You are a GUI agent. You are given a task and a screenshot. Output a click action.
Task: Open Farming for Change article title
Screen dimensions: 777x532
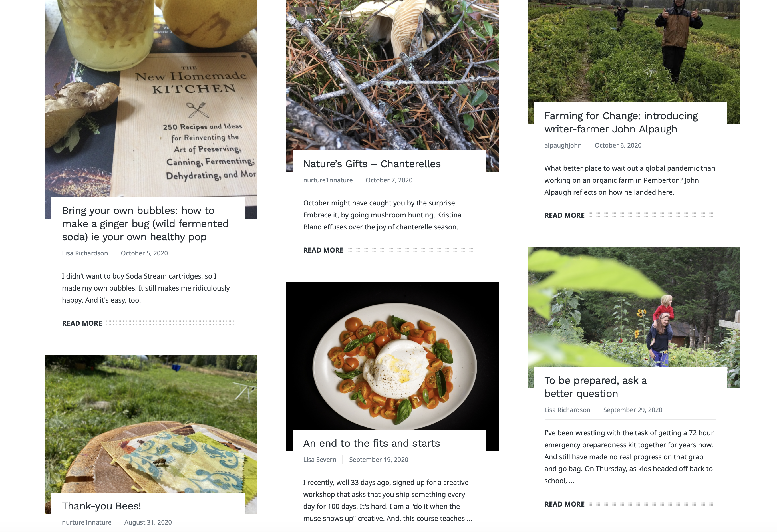point(621,122)
